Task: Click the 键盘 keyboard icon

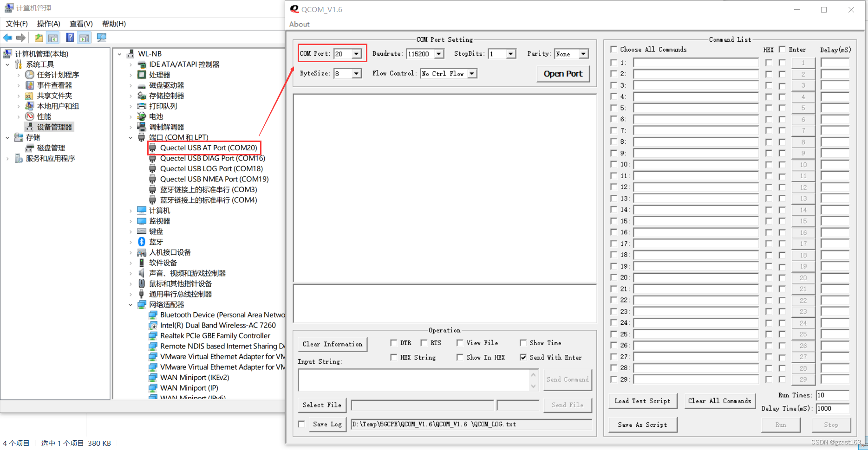Action: [x=142, y=231]
